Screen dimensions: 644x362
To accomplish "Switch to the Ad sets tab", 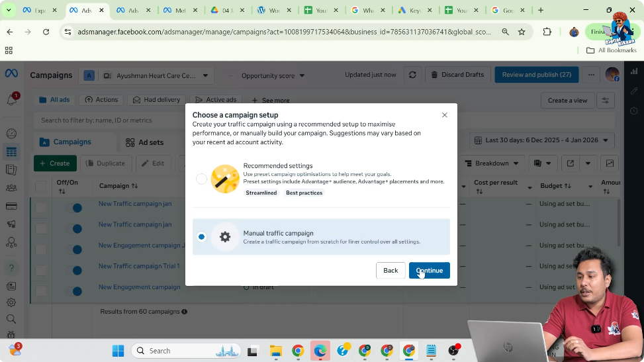I will pos(144,142).
